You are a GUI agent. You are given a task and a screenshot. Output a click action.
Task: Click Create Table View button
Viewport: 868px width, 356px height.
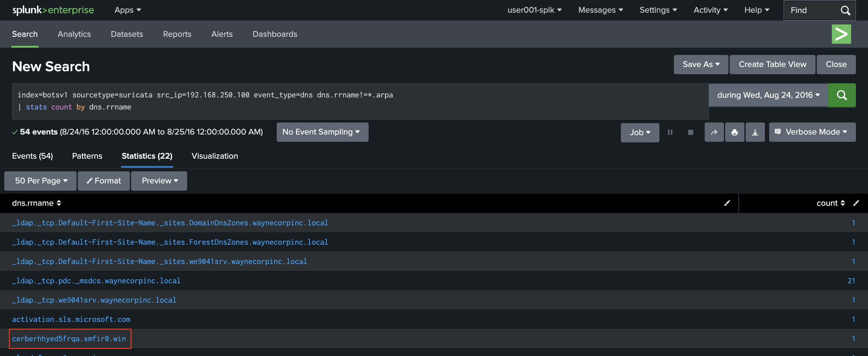click(772, 65)
